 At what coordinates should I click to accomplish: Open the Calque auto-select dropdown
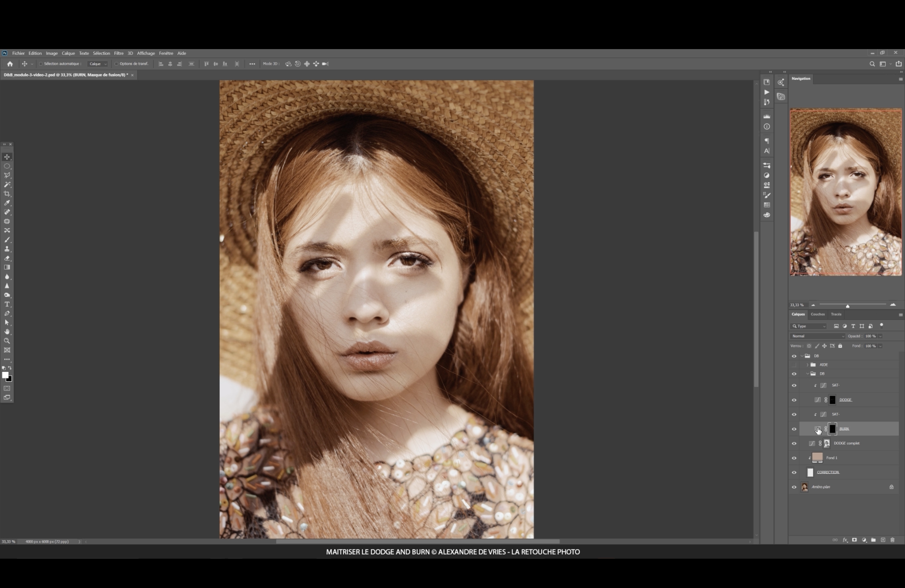tap(98, 64)
